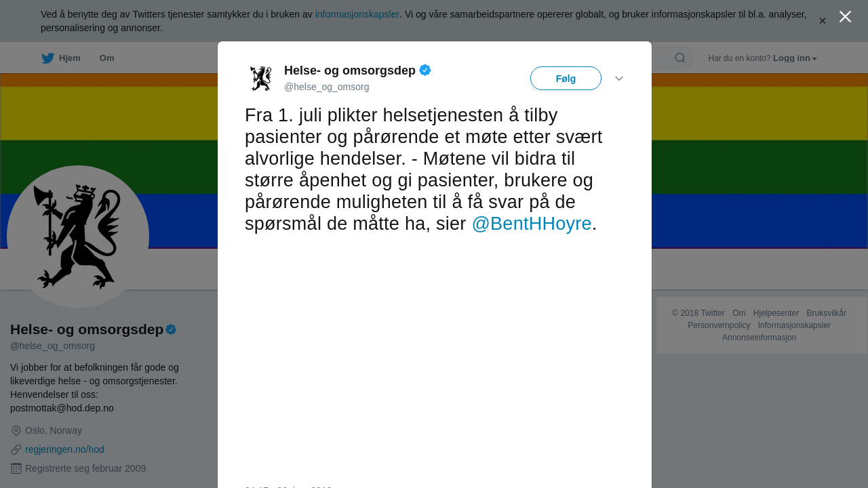Follow Helse- og omsorgsdep with Følg button
Image resolution: width=868 pixels, height=488 pixels.
566,79
